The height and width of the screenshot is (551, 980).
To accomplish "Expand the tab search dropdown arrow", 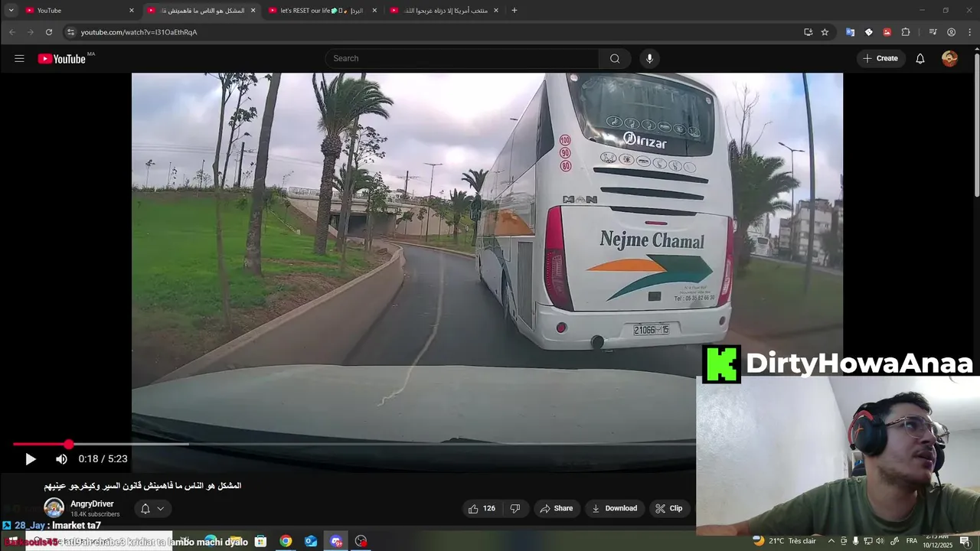I will click(11, 11).
